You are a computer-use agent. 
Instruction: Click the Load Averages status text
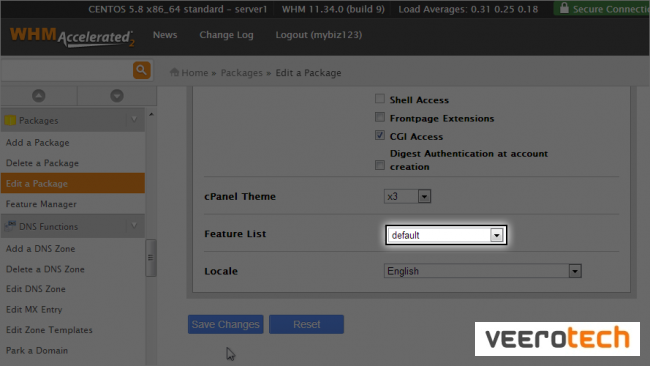[468, 9]
